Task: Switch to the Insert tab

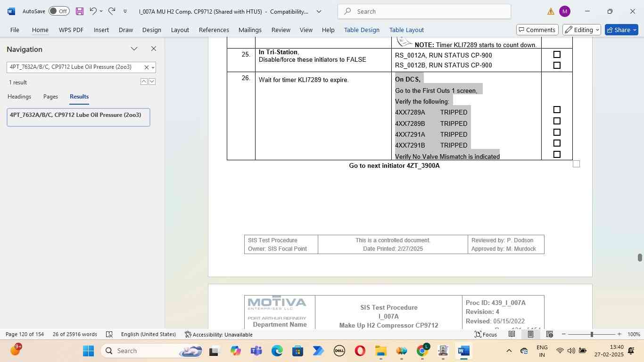Action: tap(101, 30)
